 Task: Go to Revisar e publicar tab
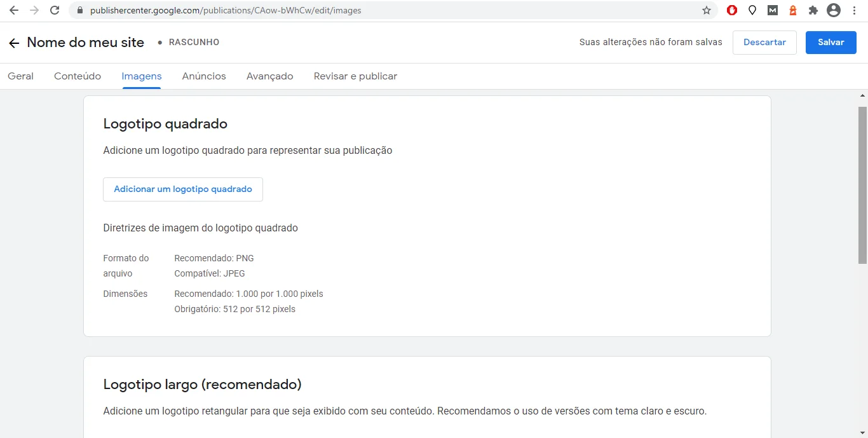click(355, 76)
